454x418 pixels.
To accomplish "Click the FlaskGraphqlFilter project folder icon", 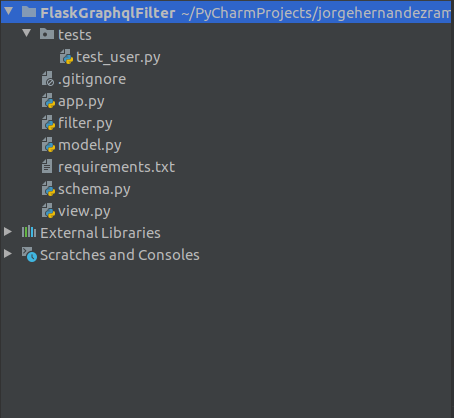I will 29,12.
